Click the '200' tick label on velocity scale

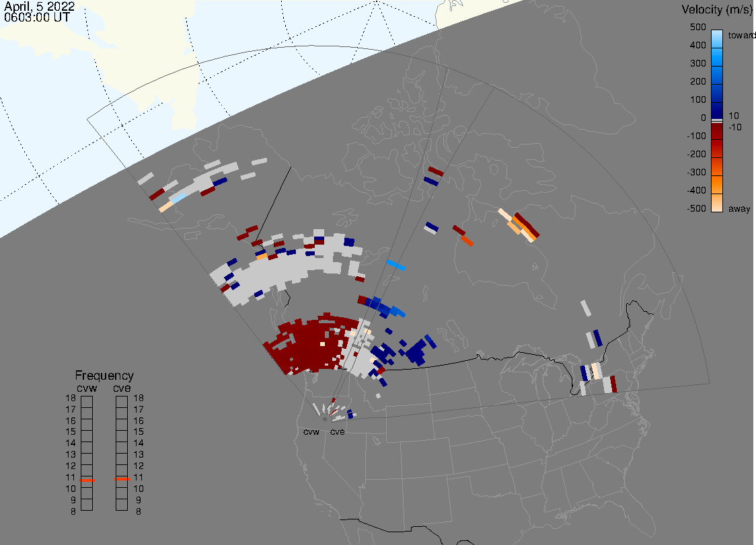(697, 81)
